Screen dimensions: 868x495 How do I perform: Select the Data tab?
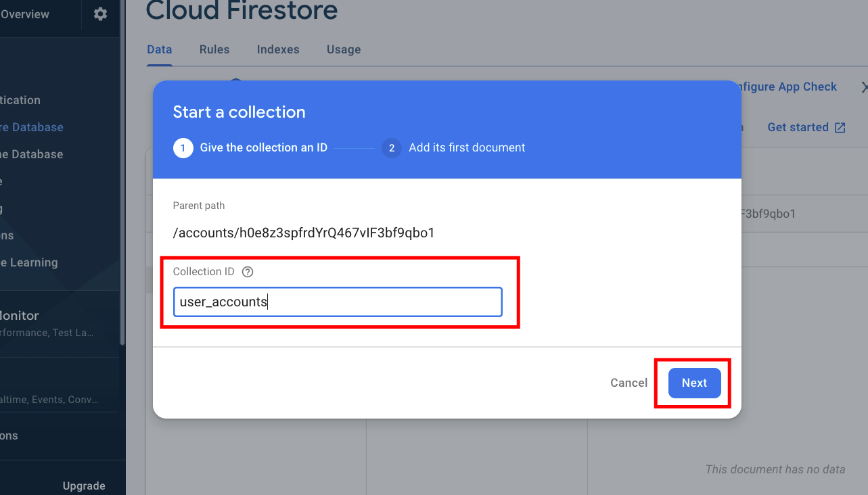(160, 49)
